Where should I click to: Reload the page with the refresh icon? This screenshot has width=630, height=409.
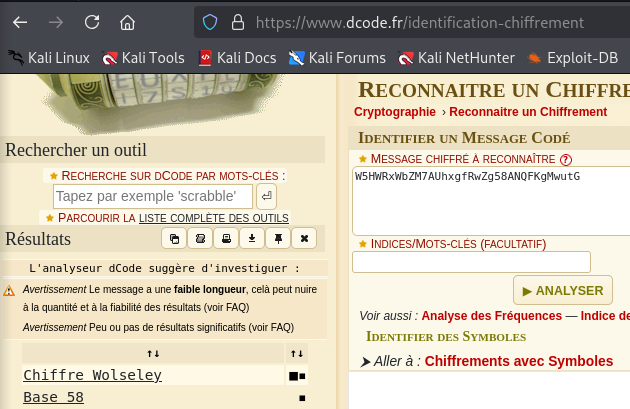click(x=92, y=22)
